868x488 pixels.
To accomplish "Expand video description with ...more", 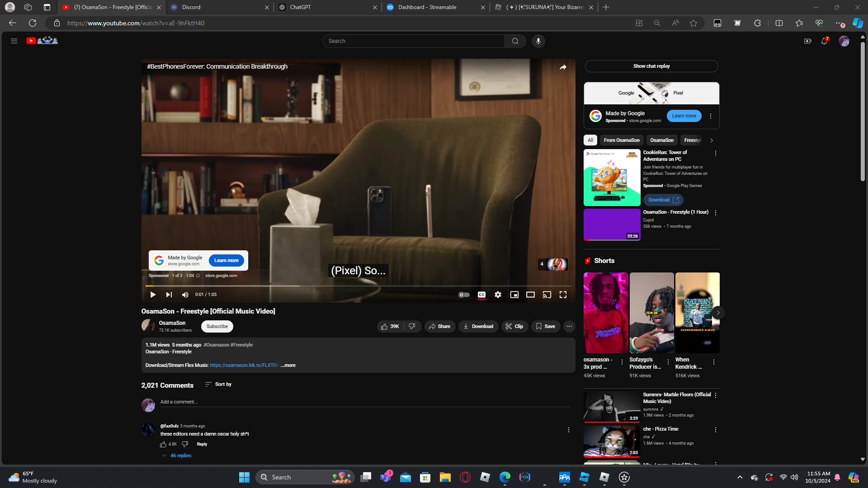I will (288, 365).
